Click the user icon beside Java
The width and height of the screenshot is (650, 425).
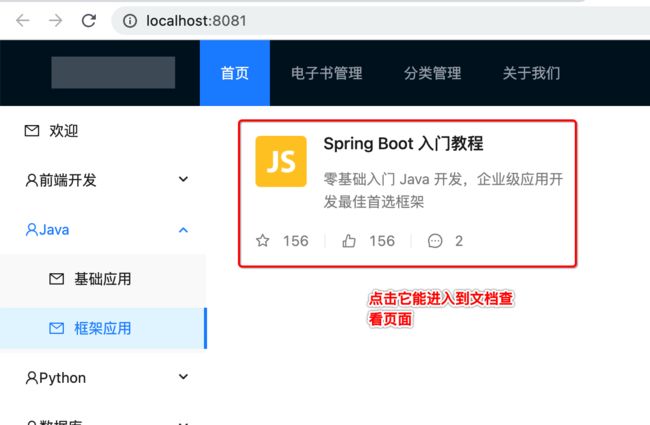click(x=32, y=230)
